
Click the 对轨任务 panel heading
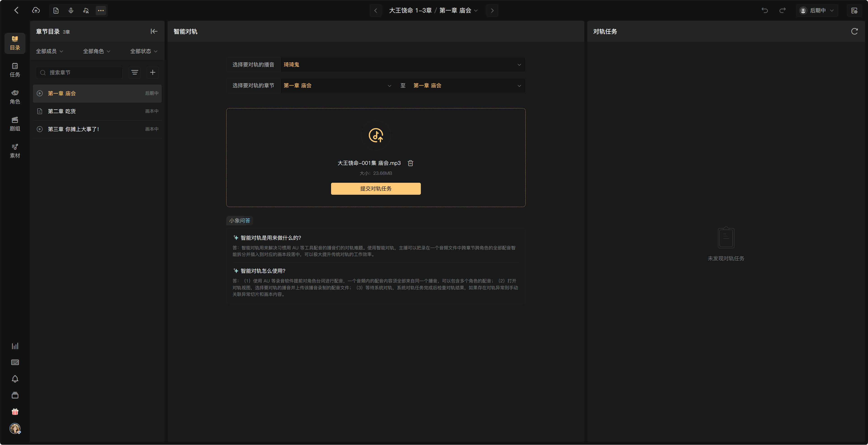[605, 31]
